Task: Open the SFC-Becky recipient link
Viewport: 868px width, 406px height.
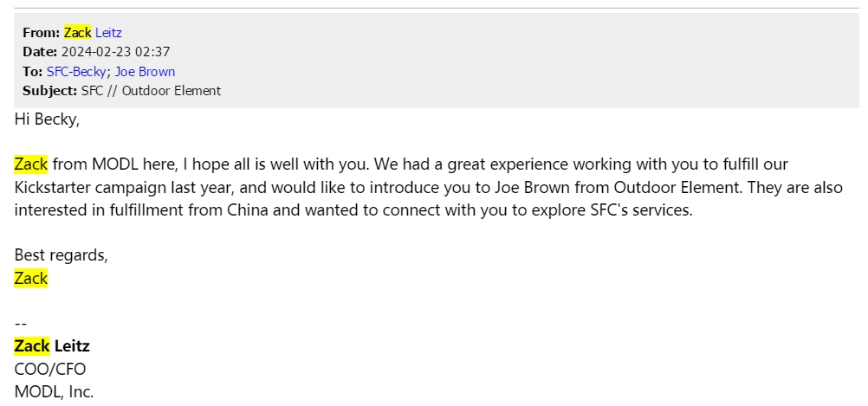Action: coord(76,71)
